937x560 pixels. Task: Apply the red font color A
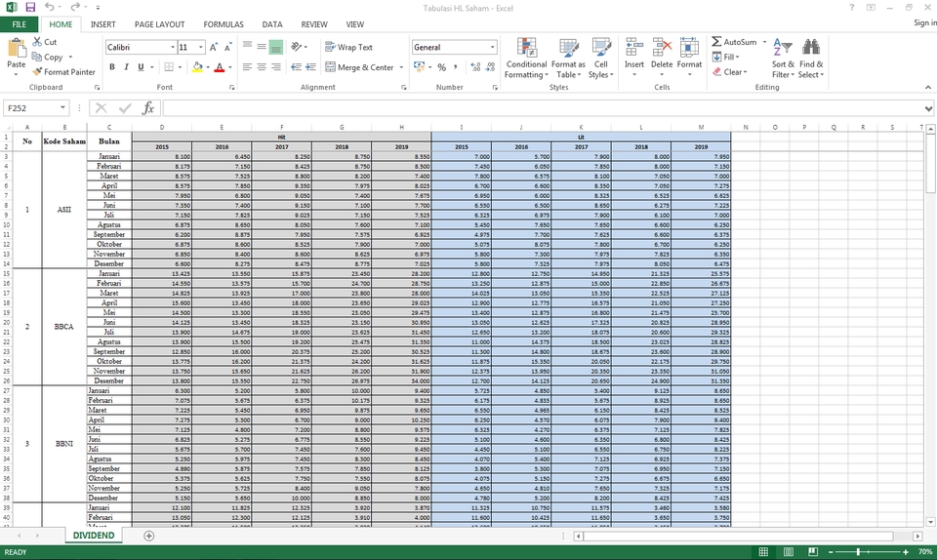(x=220, y=67)
